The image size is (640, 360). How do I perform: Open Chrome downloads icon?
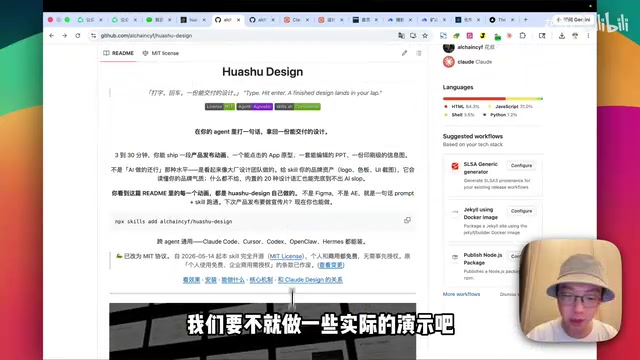[x=562, y=36]
